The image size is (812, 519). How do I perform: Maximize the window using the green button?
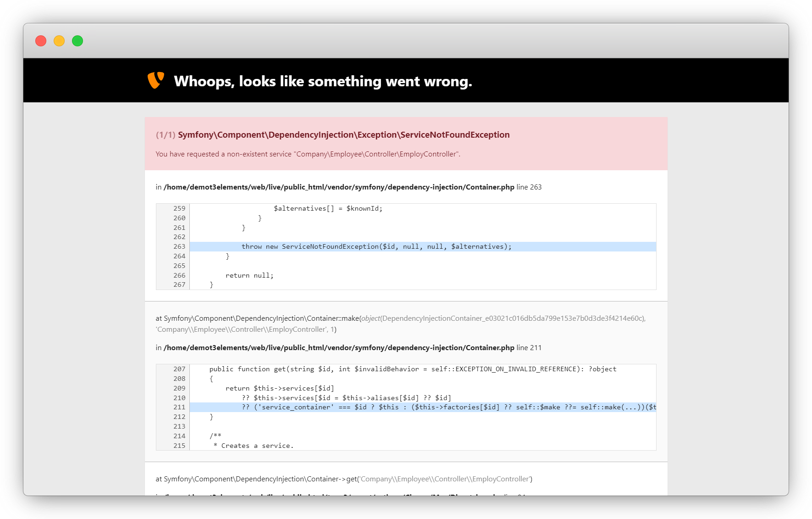tap(77, 41)
